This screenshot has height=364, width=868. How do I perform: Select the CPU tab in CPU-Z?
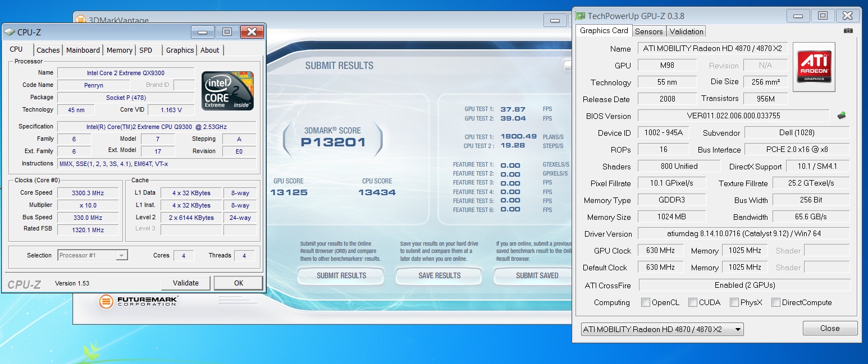pyautogui.click(x=16, y=49)
